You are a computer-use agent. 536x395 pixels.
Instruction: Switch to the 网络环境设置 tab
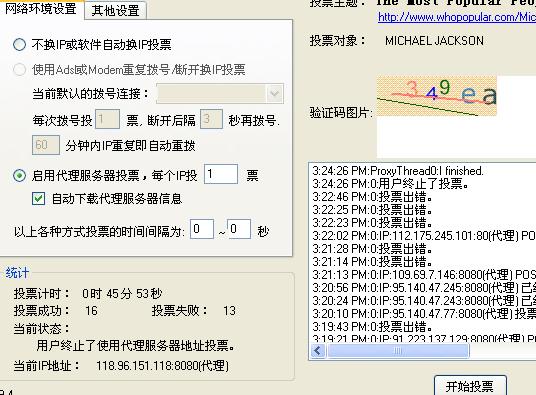[41, 9]
